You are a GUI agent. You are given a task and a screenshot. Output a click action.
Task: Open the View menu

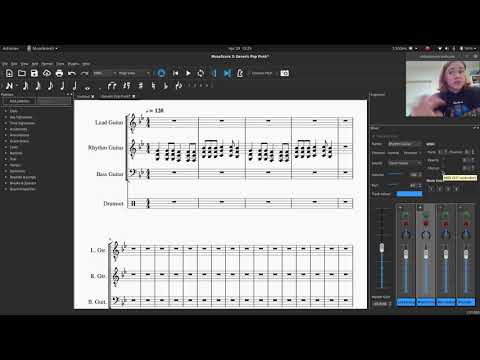pyautogui.click(x=24, y=64)
